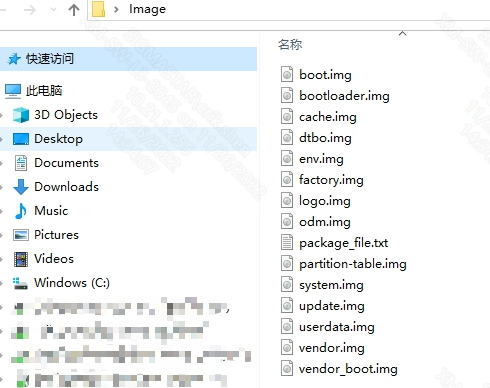Click the Videos film icon
Screen dimensions: 490x388
pyautogui.click(x=21, y=259)
